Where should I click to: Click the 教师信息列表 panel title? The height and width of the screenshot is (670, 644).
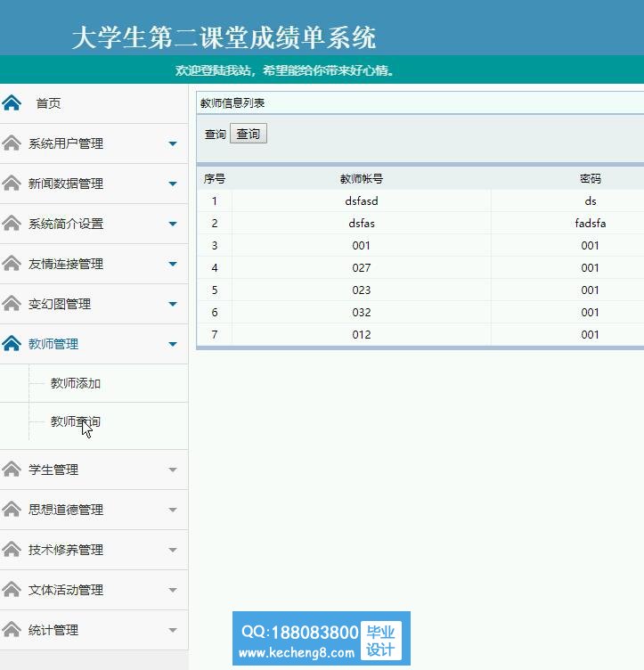[x=232, y=103]
